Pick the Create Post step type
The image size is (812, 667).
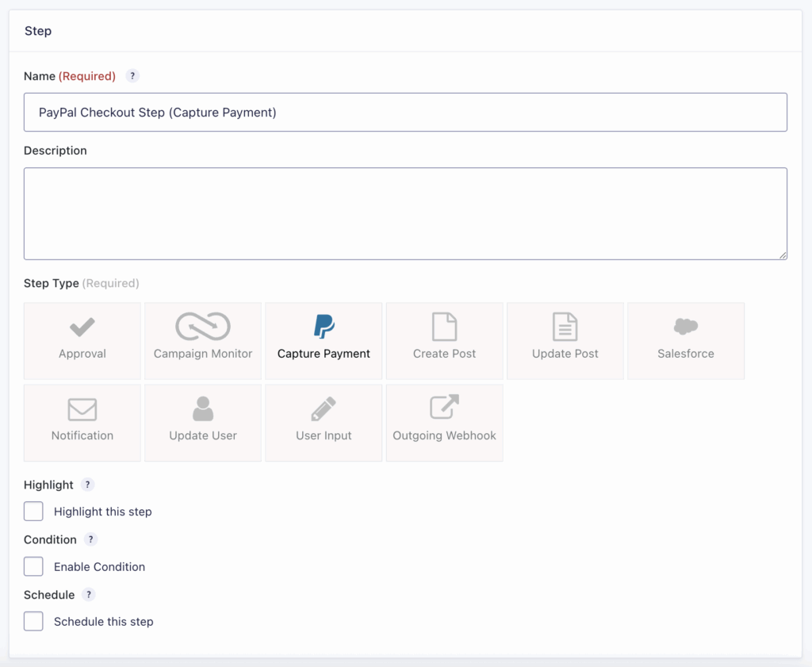pyautogui.click(x=444, y=340)
